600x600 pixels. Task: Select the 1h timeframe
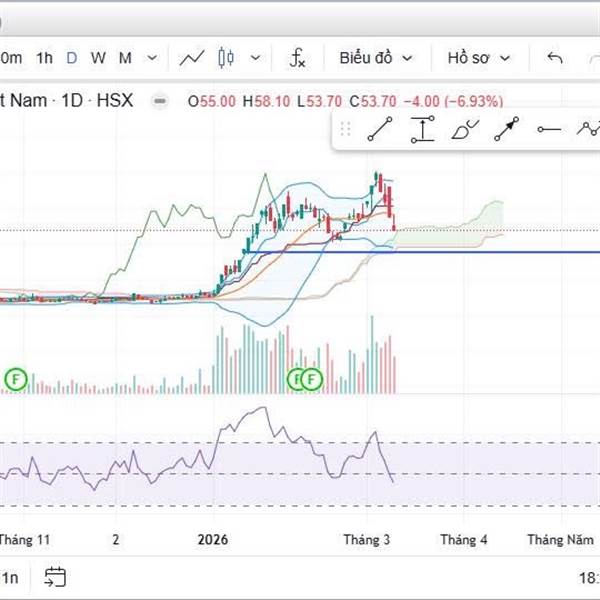point(44,58)
